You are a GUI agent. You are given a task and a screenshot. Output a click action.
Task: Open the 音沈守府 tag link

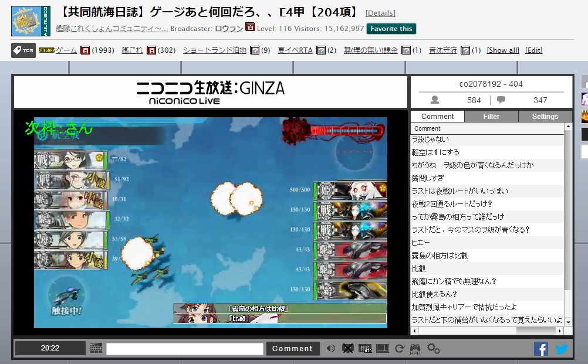(x=443, y=50)
